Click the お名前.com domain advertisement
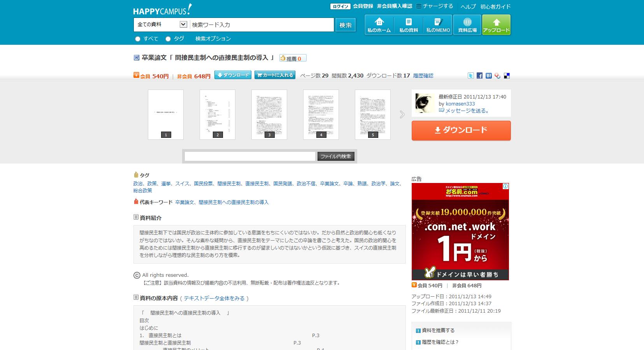The height and width of the screenshot is (350, 644). [x=460, y=232]
